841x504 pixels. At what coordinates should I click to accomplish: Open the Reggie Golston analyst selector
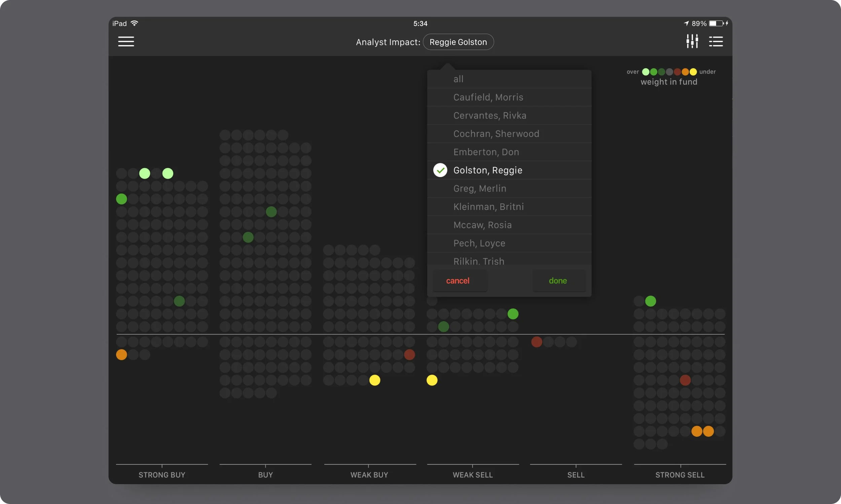click(458, 42)
